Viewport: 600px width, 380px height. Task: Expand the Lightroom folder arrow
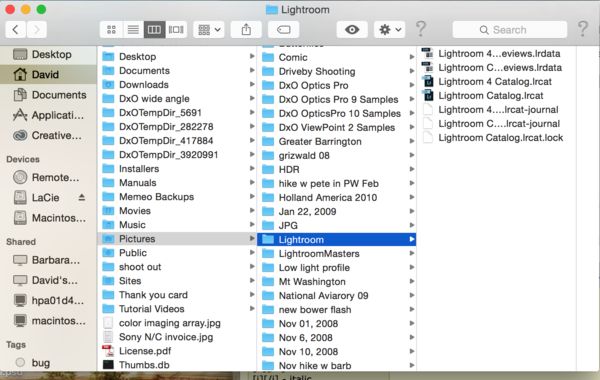[x=412, y=239]
